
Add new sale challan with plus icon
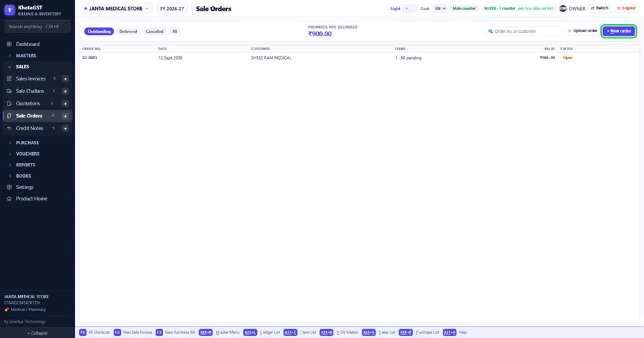65,91
